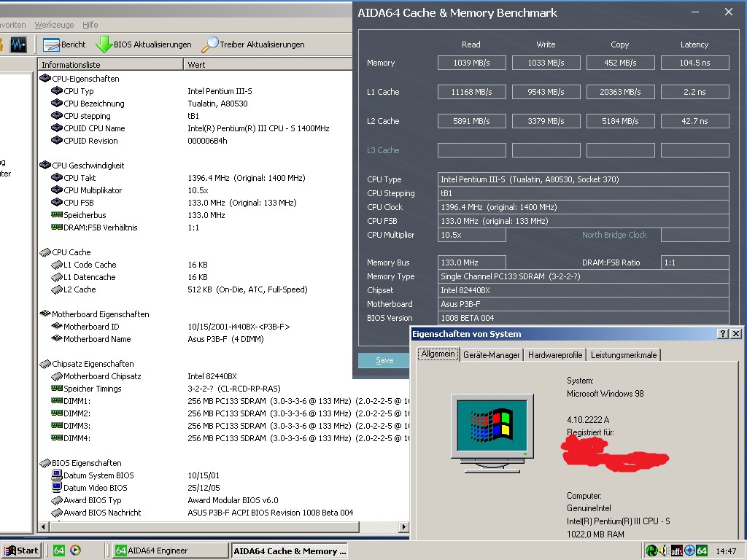Open Treiber Aktualisierungen driver updates

point(252,44)
